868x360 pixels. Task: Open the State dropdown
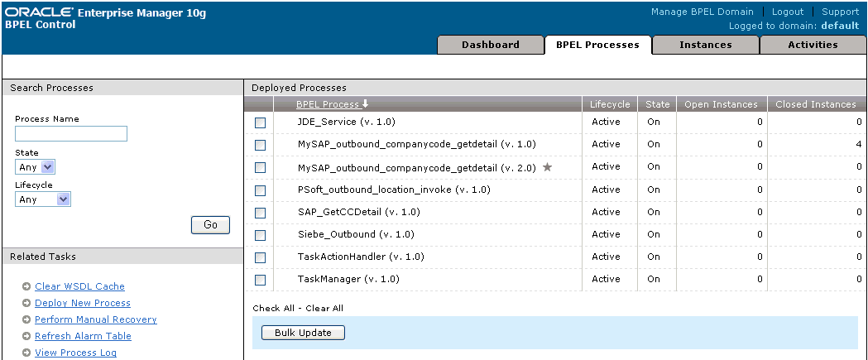coord(35,166)
